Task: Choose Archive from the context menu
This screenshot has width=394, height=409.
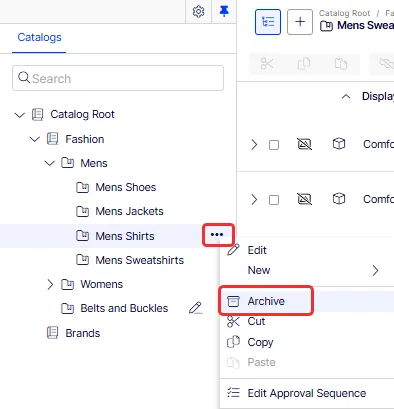Action: (x=266, y=301)
